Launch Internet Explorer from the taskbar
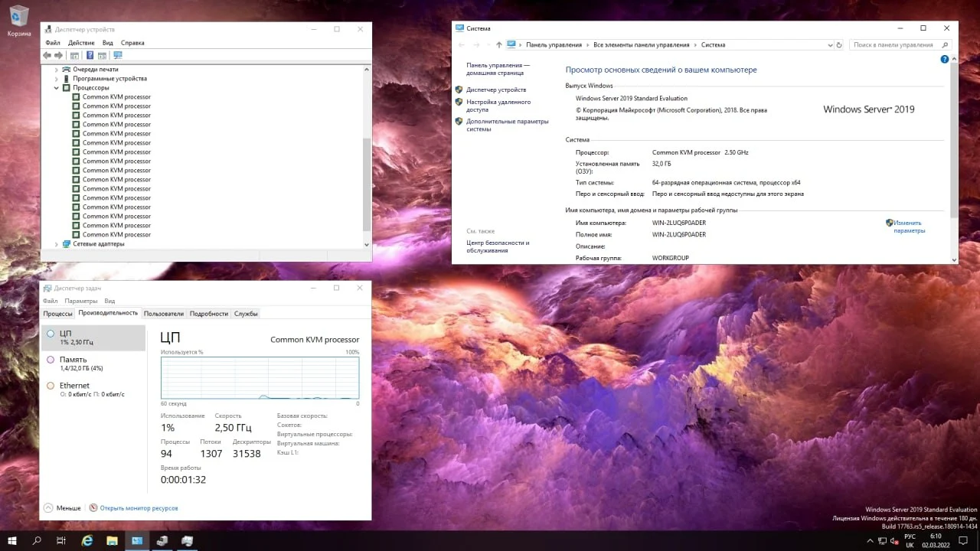 point(87,540)
